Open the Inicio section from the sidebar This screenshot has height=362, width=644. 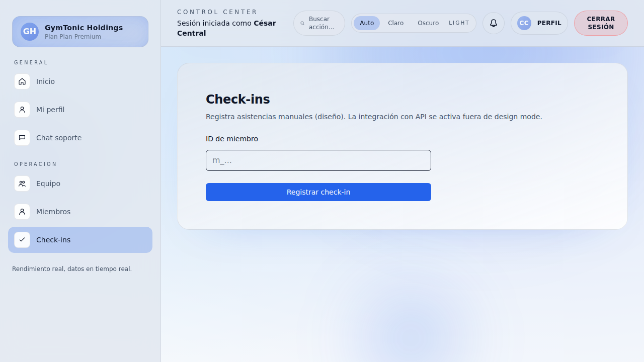coord(45,81)
